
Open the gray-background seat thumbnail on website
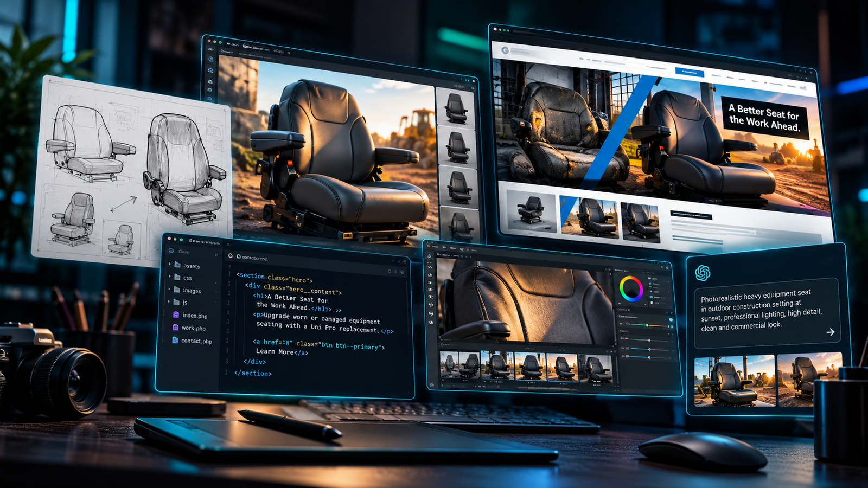pos(531,210)
